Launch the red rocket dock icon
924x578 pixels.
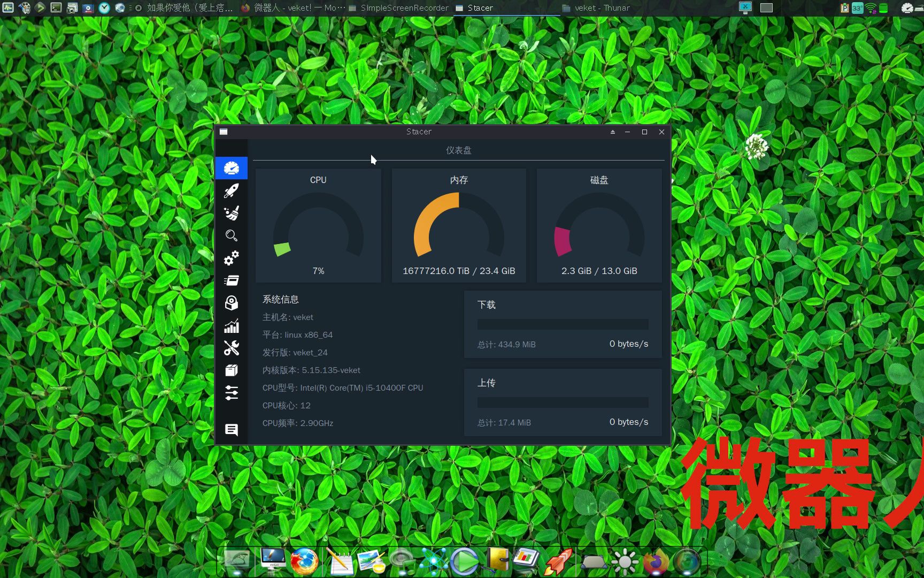[x=559, y=561]
